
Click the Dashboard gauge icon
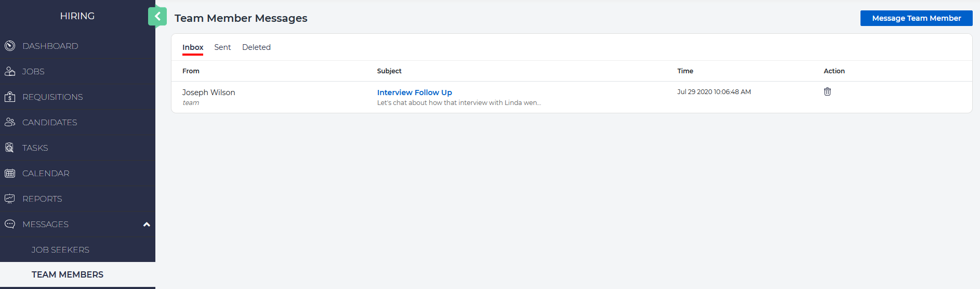point(10,46)
